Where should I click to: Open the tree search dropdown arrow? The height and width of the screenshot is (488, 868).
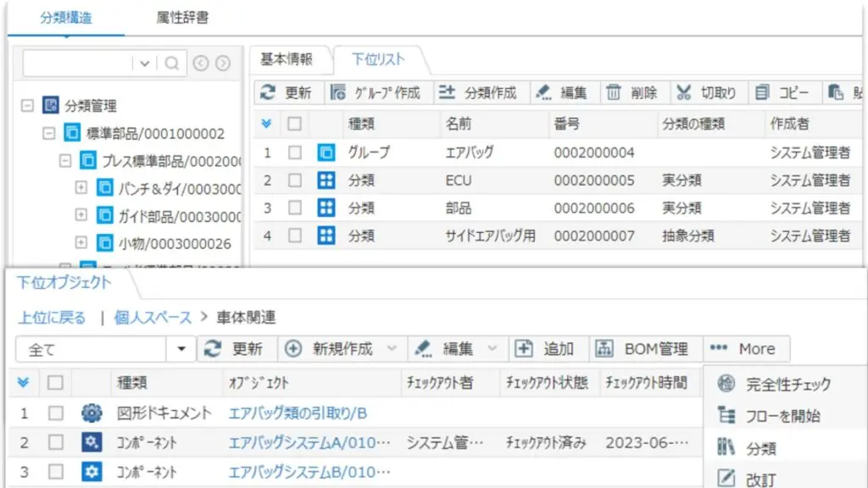pyautogui.click(x=144, y=64)
